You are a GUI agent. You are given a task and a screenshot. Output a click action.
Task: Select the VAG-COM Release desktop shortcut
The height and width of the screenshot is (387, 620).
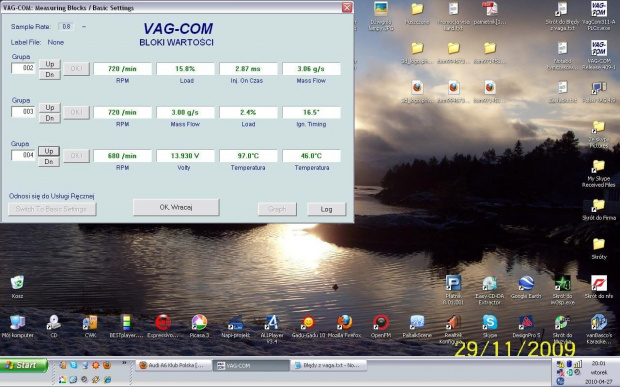599,55
